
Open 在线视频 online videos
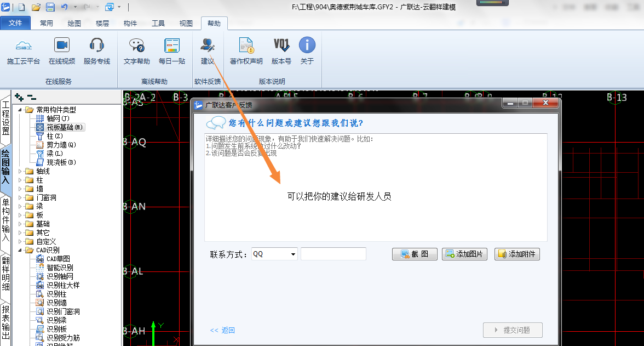62,52
